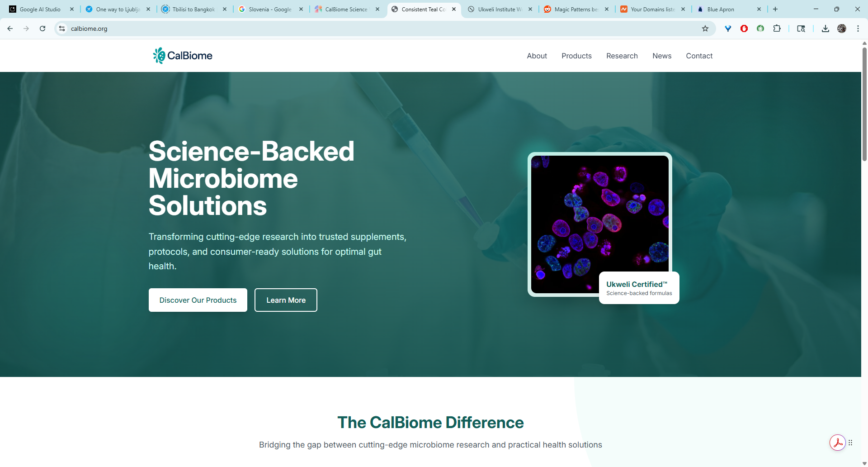This screenshot has width=868, height=467.
Task: View site information icon beside the URL
Action: [62, 29]
